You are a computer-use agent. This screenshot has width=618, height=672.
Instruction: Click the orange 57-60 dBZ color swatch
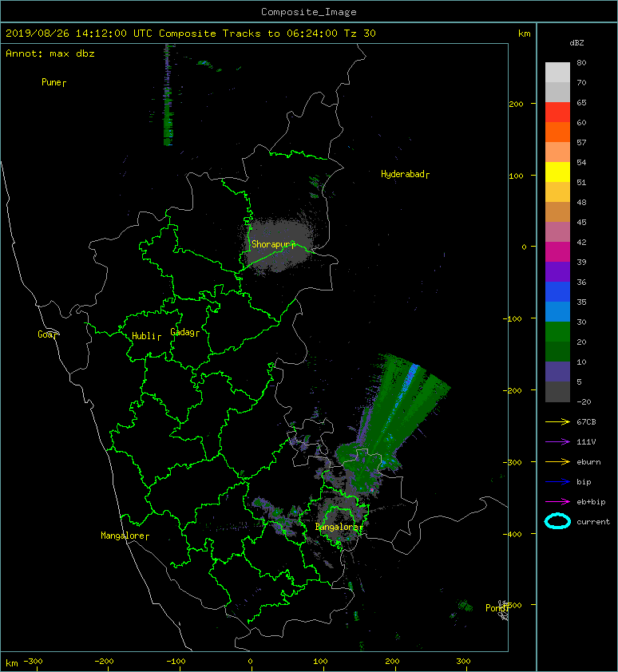557,132
